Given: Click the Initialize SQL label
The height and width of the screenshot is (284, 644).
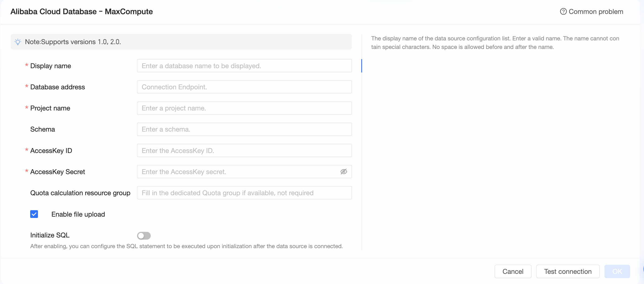Looking at the screenshot, I should (x=50, y=235).
